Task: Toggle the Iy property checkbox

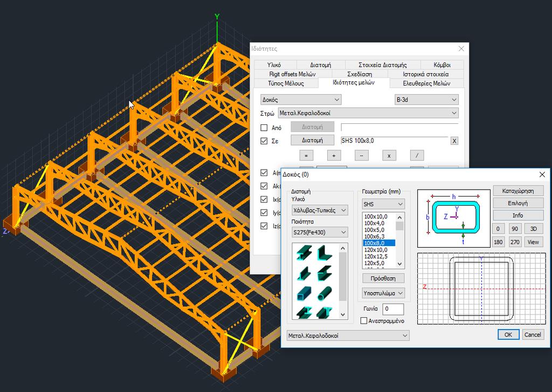Action: tap(264, 213)
